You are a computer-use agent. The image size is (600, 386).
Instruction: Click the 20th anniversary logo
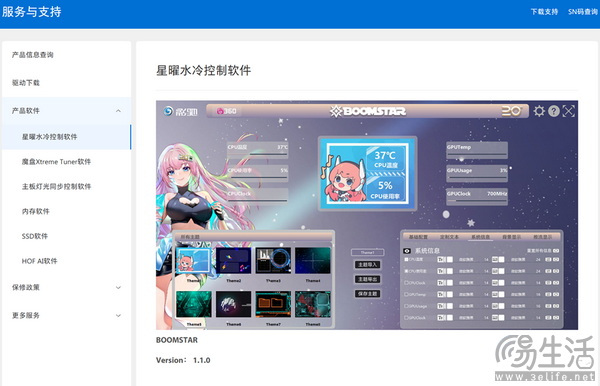click(x=511, y=111)
